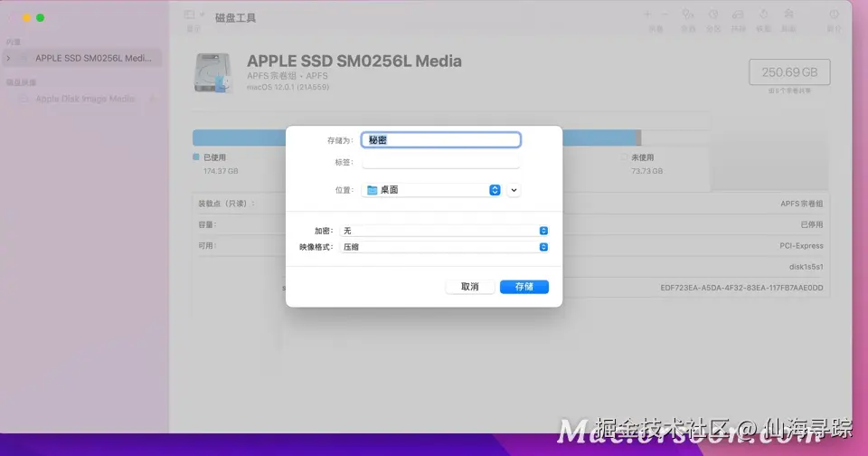Screen dimensions: 868x456
Task: Click the sidebar view (显示) toolbar icon
Action: (189, 14)
